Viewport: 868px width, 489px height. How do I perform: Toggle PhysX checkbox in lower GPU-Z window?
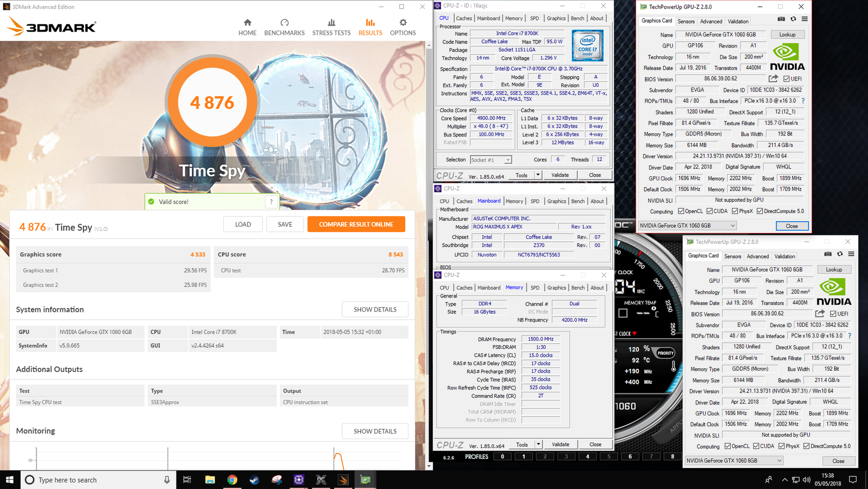click(782, 446)
